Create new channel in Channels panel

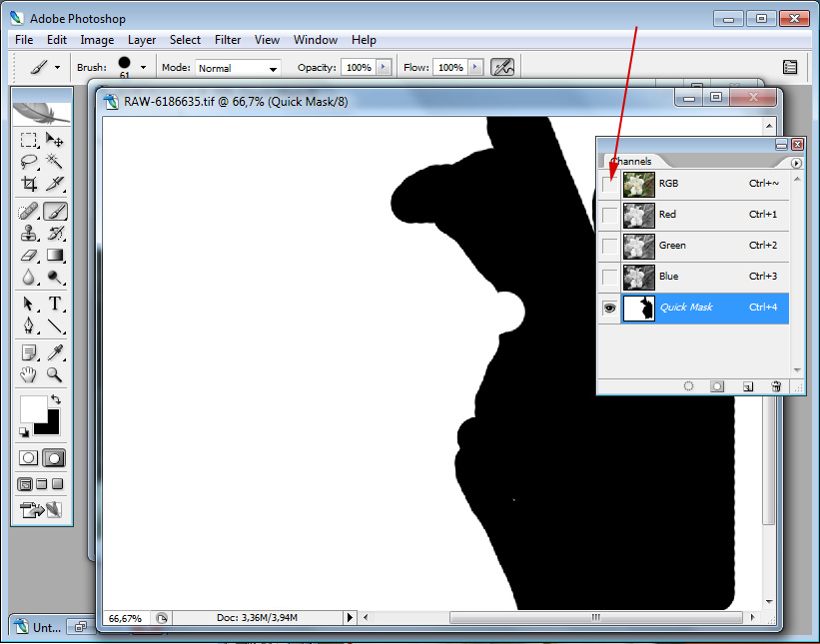point(748,386)
